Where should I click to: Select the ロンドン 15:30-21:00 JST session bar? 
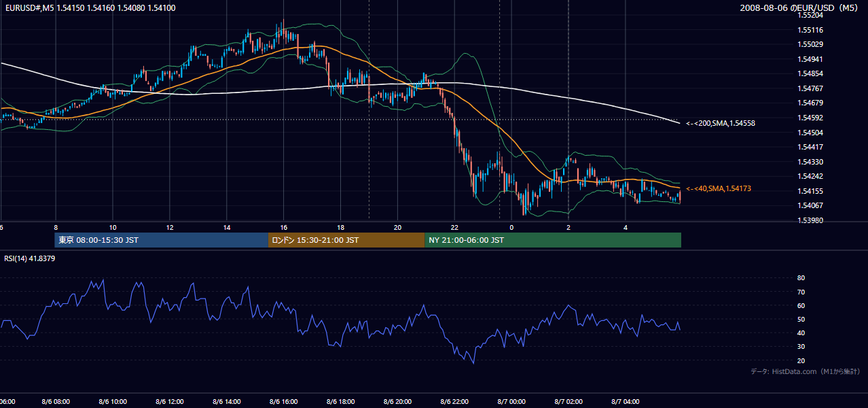click(346, 240)
